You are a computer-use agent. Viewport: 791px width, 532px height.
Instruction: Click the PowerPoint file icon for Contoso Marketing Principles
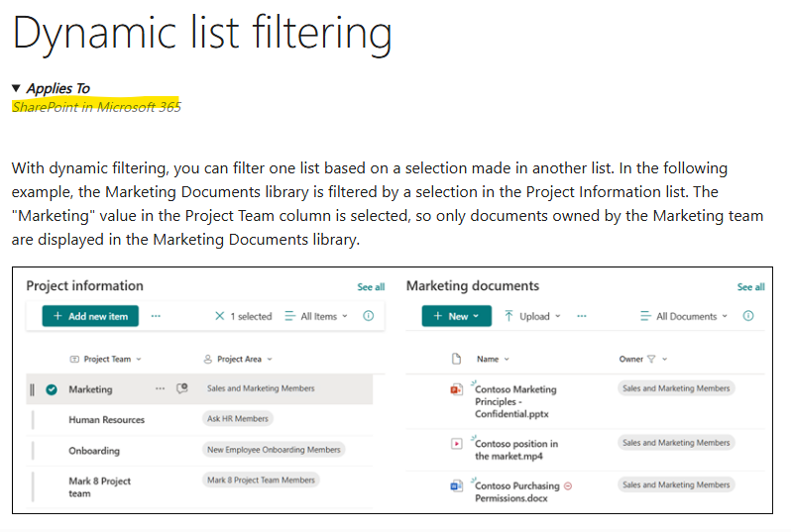457,389
